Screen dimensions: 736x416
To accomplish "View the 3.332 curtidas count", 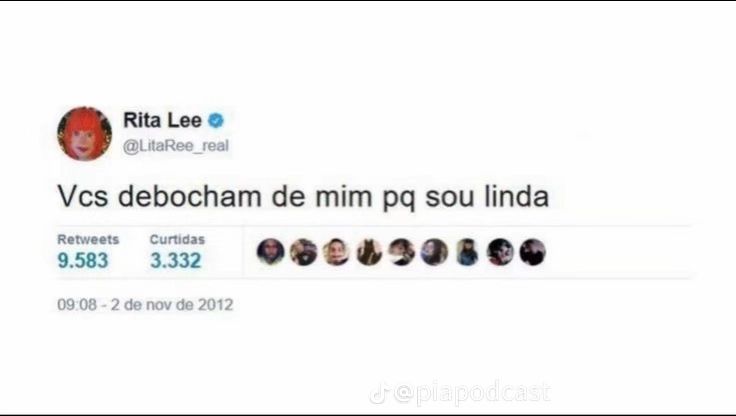I will pos(176,261).
